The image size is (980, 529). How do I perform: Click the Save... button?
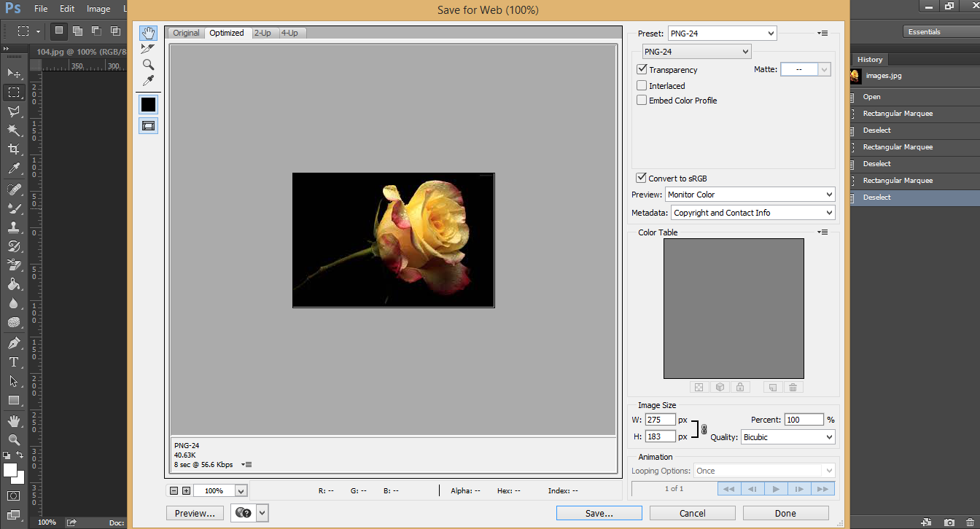(x=599, y=513)
